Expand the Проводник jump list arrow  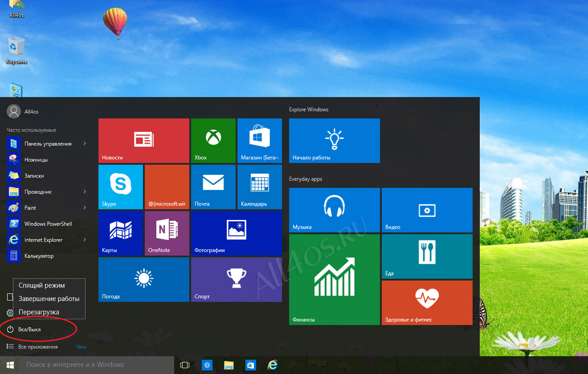click(85, 191)
